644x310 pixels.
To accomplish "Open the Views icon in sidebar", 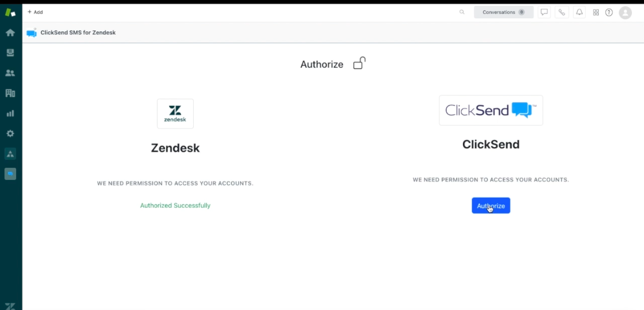I will [x=10, y=53].
